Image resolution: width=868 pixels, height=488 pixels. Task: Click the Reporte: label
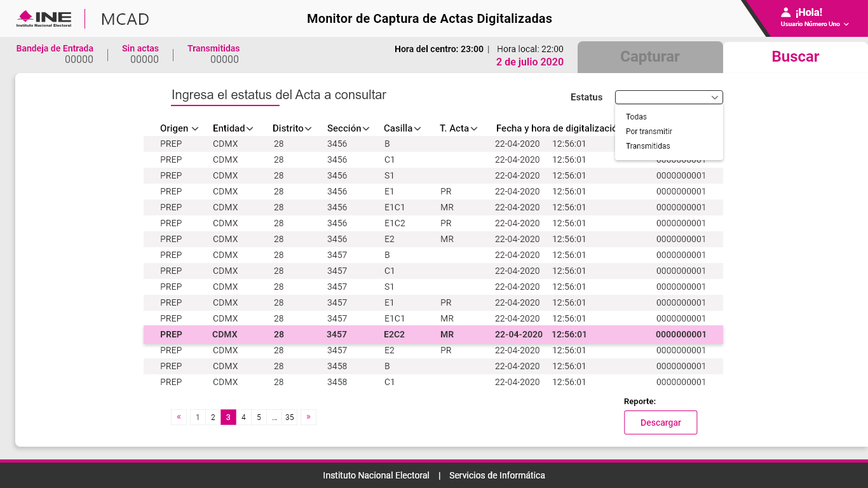click(640, 402)
